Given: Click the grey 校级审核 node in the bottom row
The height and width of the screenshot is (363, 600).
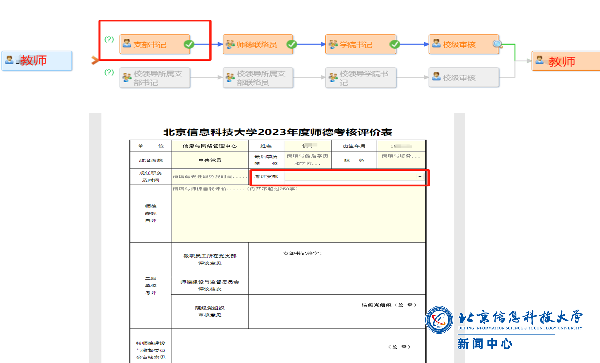Looking at the screenshot, I should coord(464,78).
